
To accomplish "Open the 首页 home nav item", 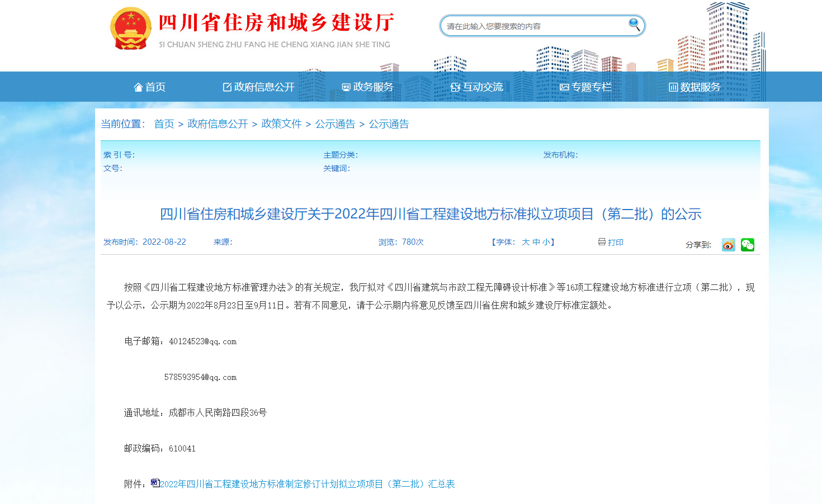I will [x=150, y=87].
